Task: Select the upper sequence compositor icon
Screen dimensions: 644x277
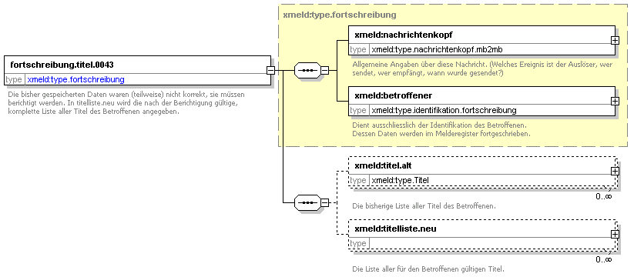Action: click(307, 71)
